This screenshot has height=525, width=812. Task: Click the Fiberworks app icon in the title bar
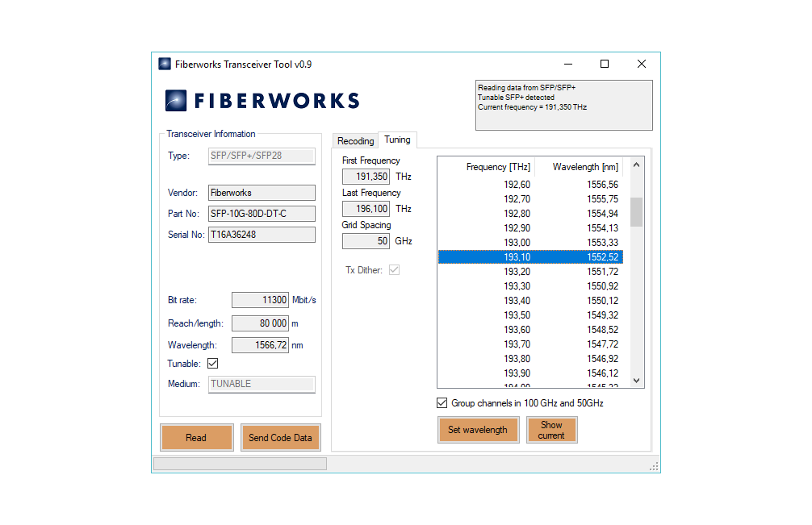click(165, 65)
